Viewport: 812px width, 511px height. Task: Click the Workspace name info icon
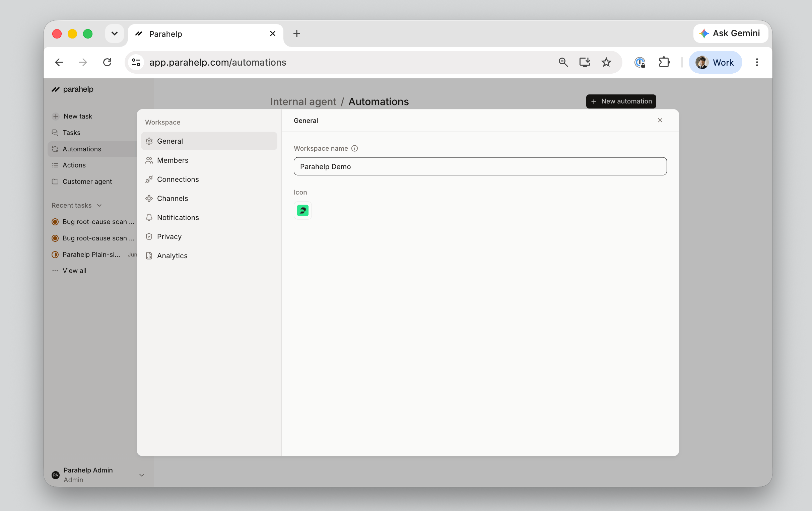pyautogui.click(x=354, y=148)
